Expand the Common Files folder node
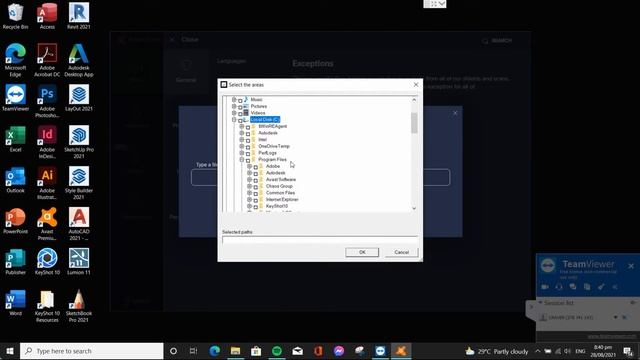Image resolution: width=640 pixels, height=360 pixels. [249, 193]
